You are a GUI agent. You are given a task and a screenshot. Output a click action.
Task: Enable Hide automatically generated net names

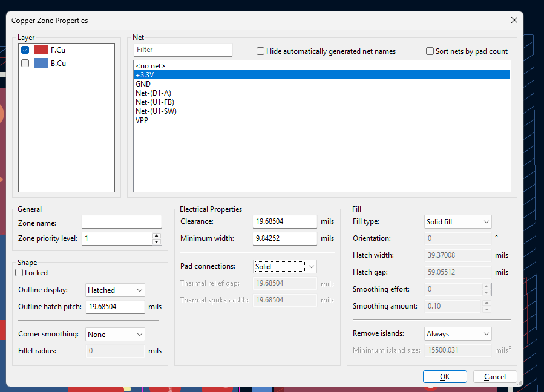[261, 51]
